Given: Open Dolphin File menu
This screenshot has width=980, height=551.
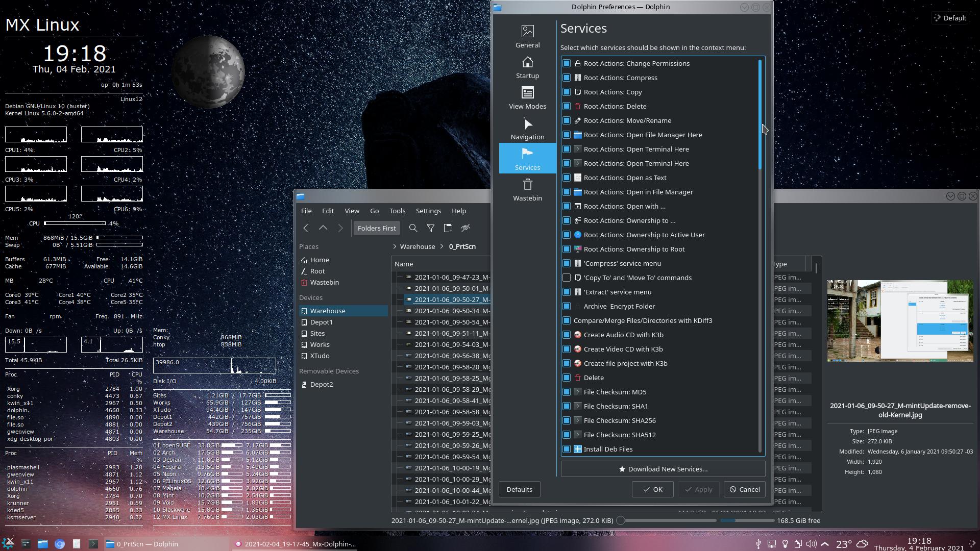Looking at the screenshot, I should coord(306,211).
